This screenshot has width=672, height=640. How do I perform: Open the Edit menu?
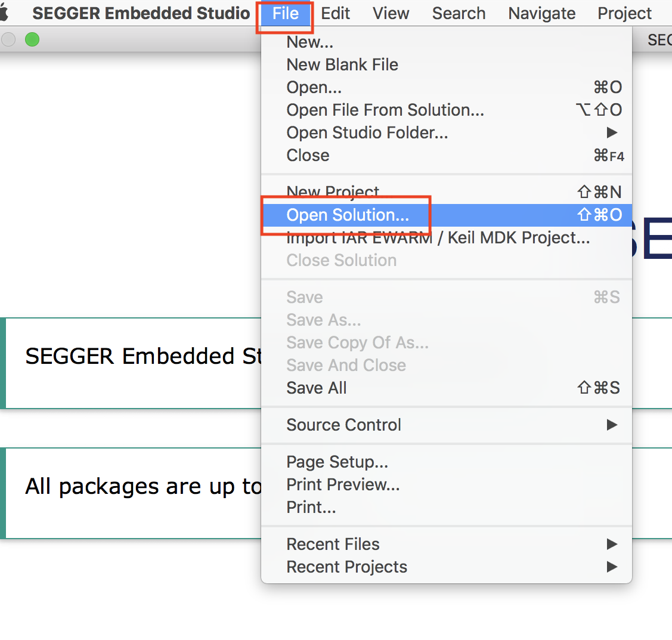tap(335, 13)
